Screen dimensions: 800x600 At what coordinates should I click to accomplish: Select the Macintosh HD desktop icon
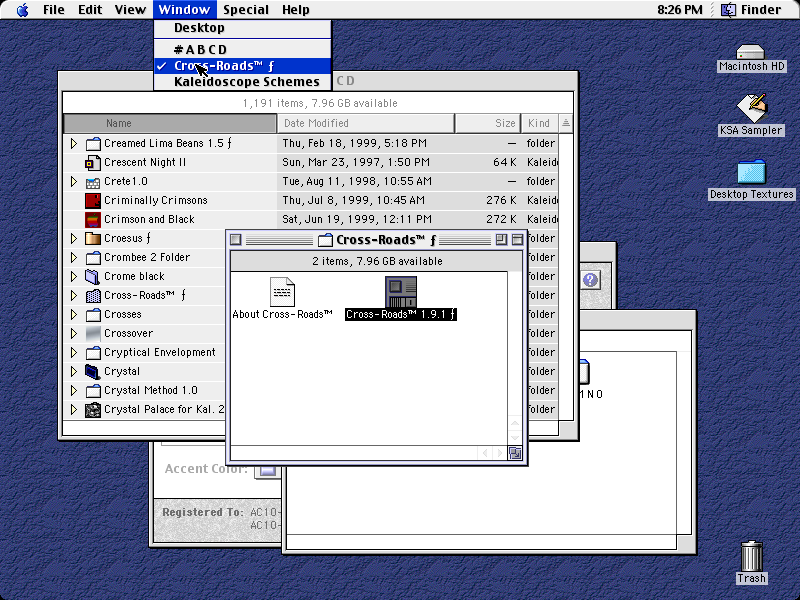coord(751,52)
